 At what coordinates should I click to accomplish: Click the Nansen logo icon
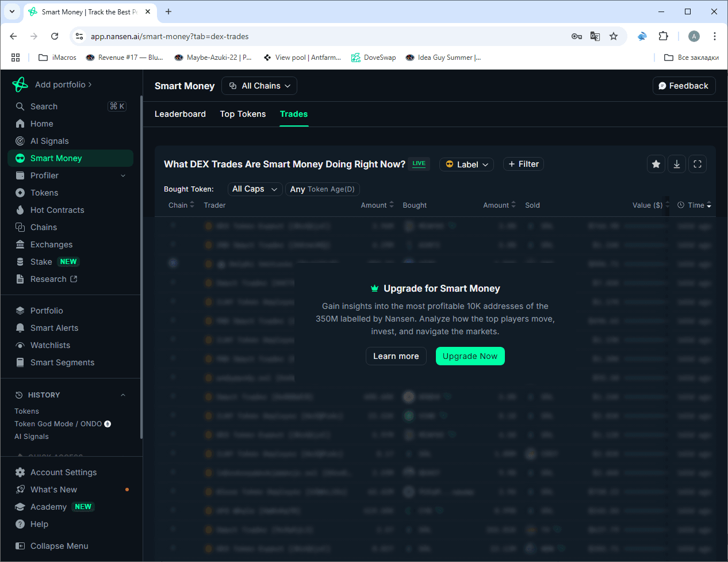click(x=20, y=85)
